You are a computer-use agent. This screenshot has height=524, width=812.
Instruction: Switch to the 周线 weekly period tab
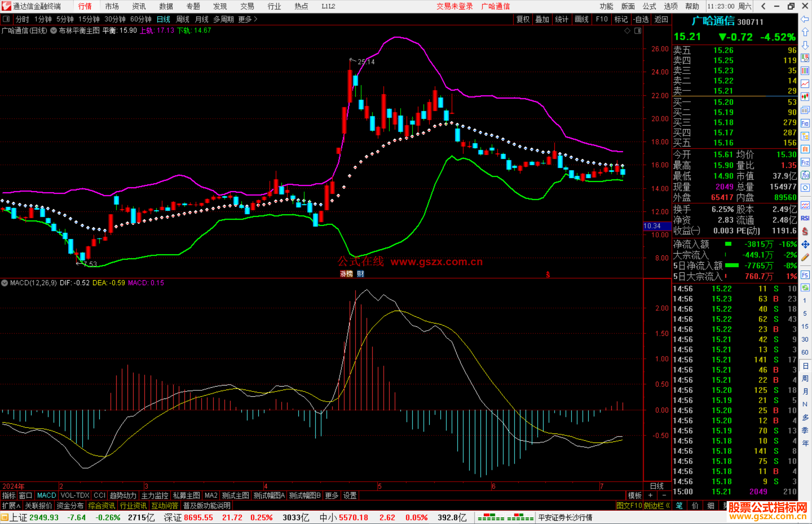183,19
